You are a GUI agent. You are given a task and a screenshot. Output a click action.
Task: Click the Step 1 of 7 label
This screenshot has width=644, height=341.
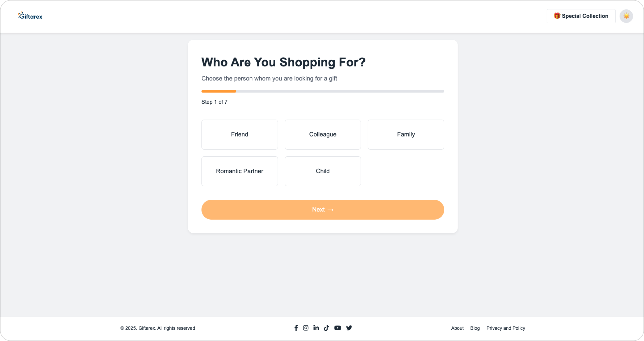214,102
